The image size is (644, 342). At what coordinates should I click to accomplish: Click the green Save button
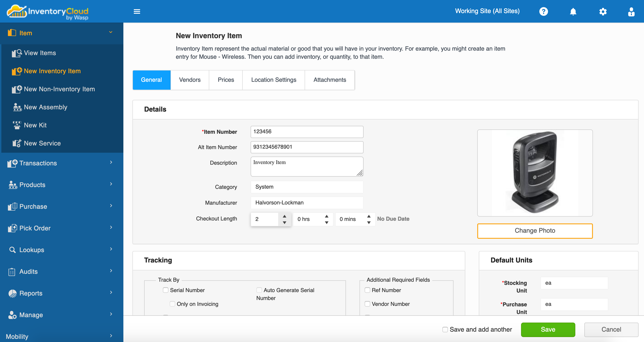click(x=548, y=330)
